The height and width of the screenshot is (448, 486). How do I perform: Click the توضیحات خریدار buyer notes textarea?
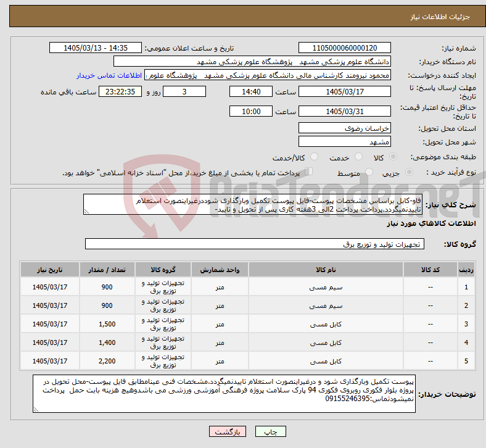point(224,394)
